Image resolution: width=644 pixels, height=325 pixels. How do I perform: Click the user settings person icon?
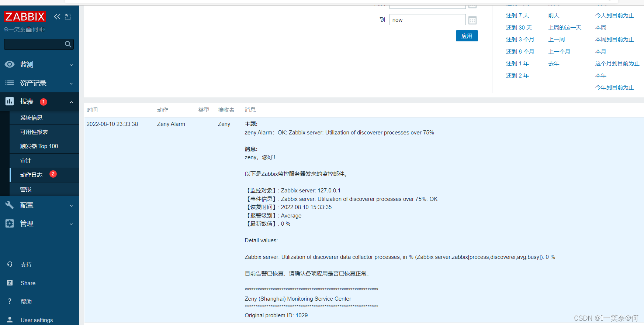(x=10, y=320)
